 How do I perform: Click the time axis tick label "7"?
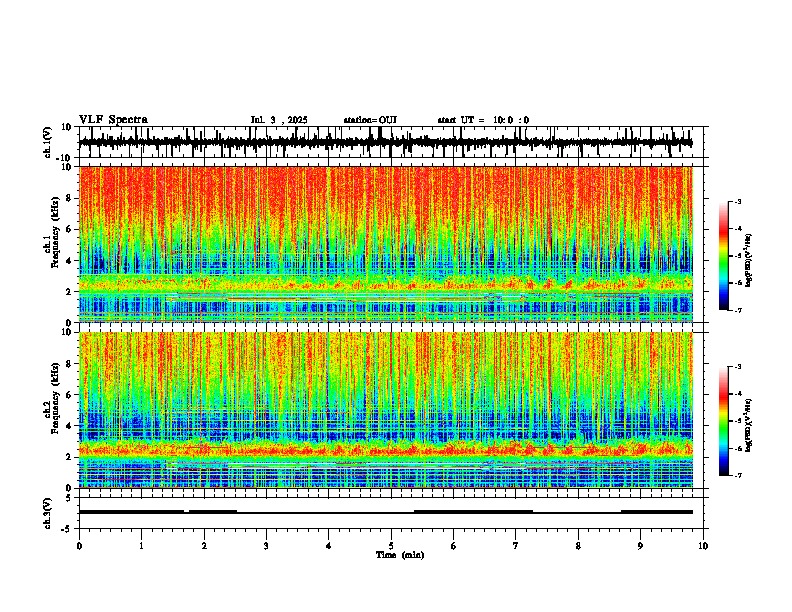pos(516,546)
